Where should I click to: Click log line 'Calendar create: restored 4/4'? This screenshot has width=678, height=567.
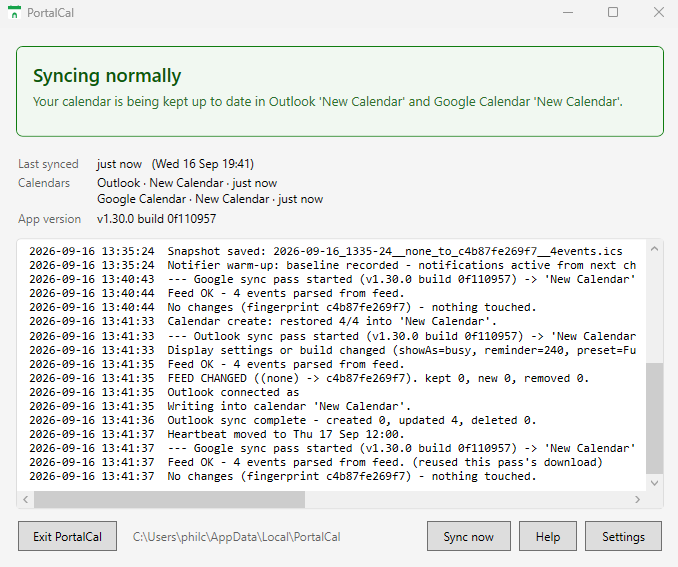[x=263, y=321]
